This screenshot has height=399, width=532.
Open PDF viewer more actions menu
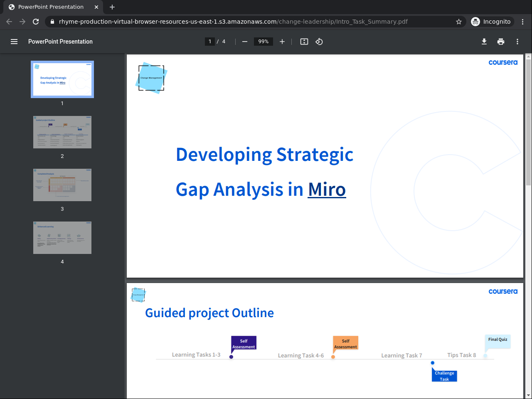pyautogui.click(x=517, y=42)
